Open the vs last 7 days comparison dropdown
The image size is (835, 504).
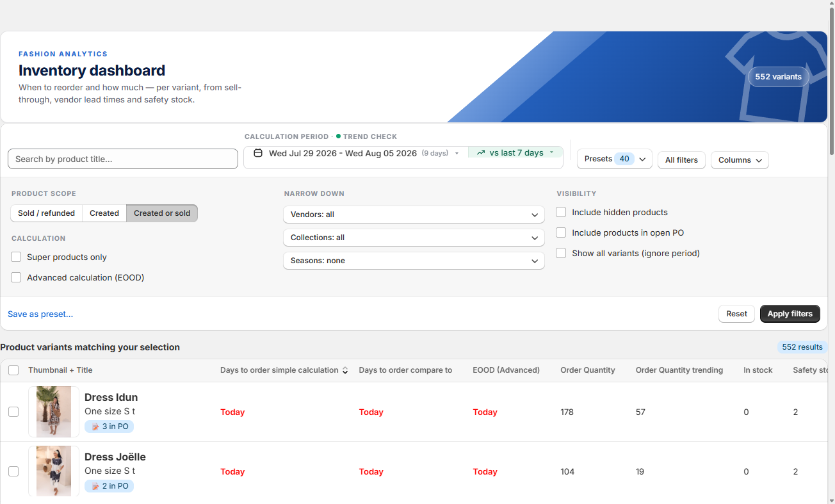[515, 152]
